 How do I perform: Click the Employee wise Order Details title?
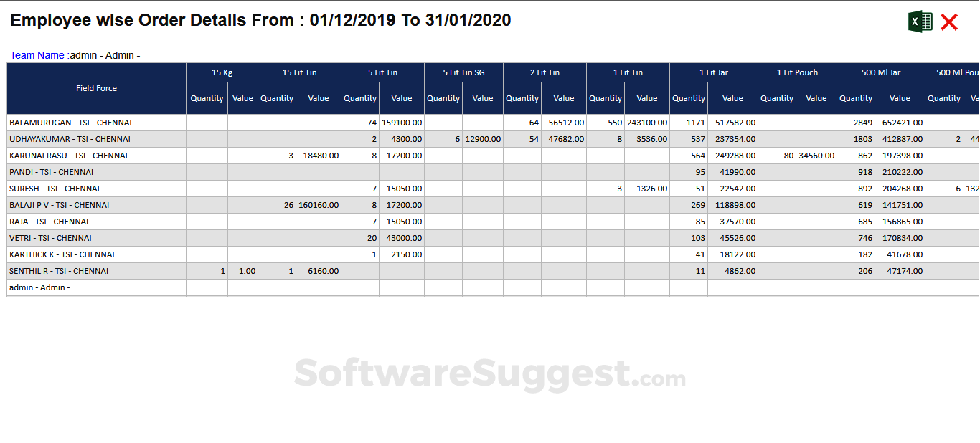pyautogui.click(x=260, y=19)
